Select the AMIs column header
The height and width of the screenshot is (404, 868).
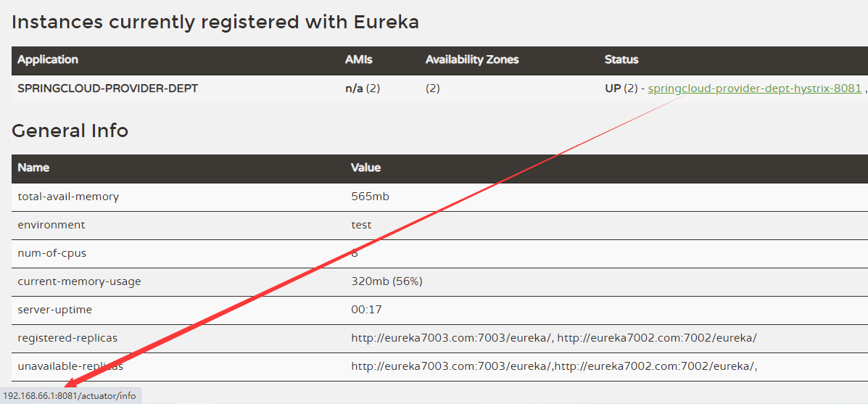pos(359,59)
